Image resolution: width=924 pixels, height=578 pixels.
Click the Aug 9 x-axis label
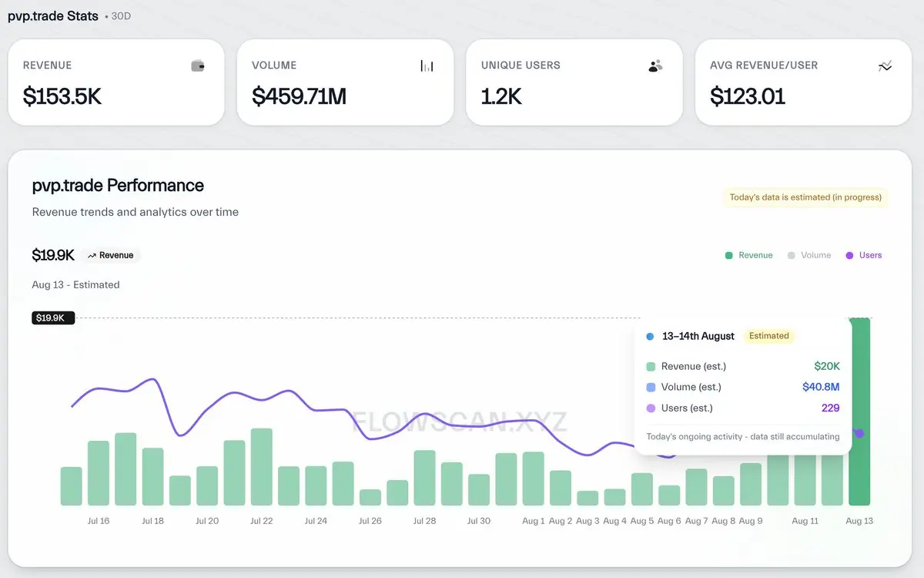751,521
